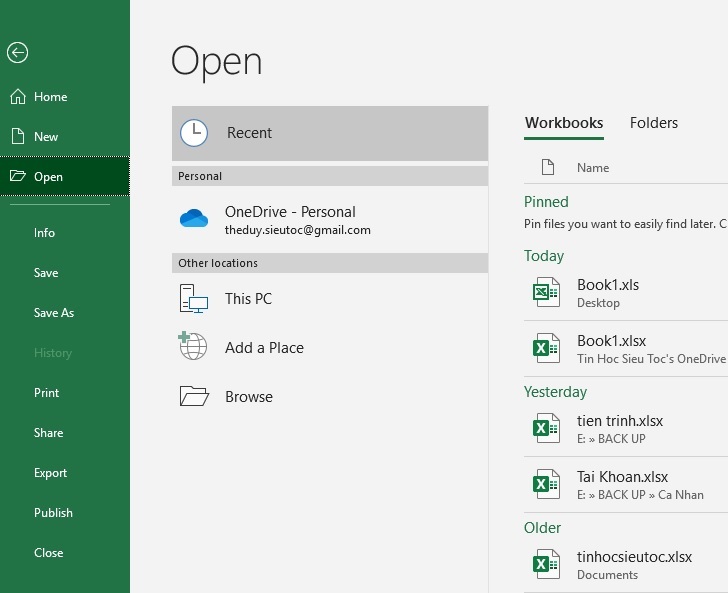Viewport: 728px width, 593px height.
Task: Click the Tai Khoan.xlsx Excel icon
Action: (x=546, y=484)
